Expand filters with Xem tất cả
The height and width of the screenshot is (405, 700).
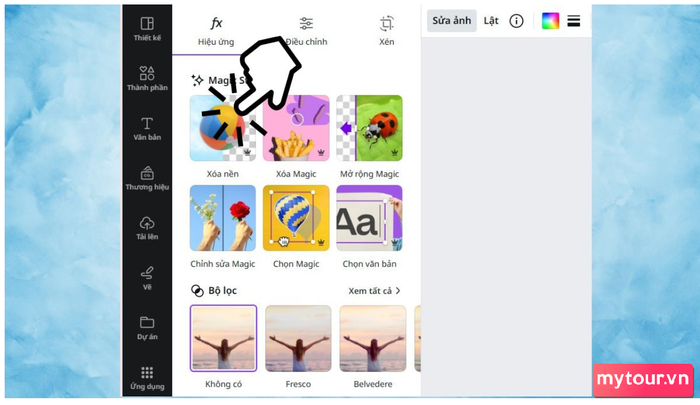click(374, 291)
